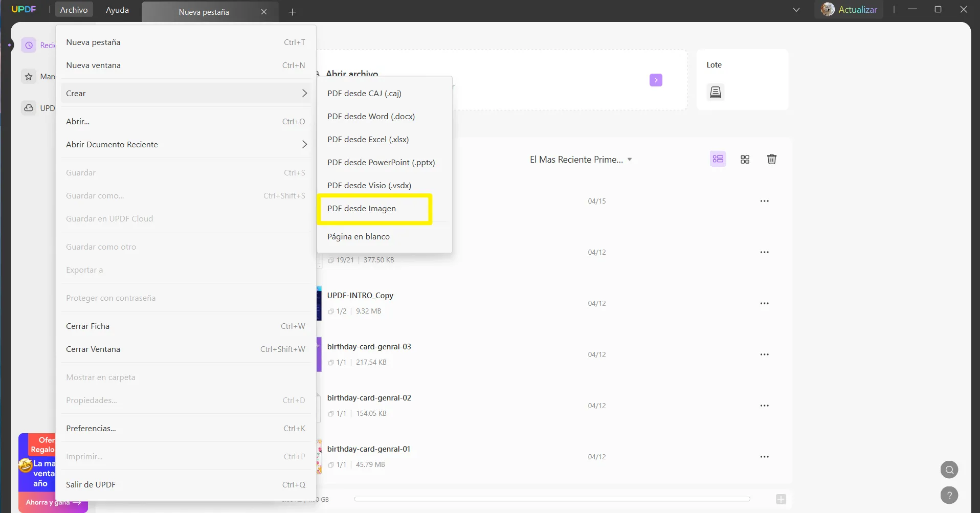
Task: Select PDF desde Excel (.xlsx)
Action: click(385, 140)
